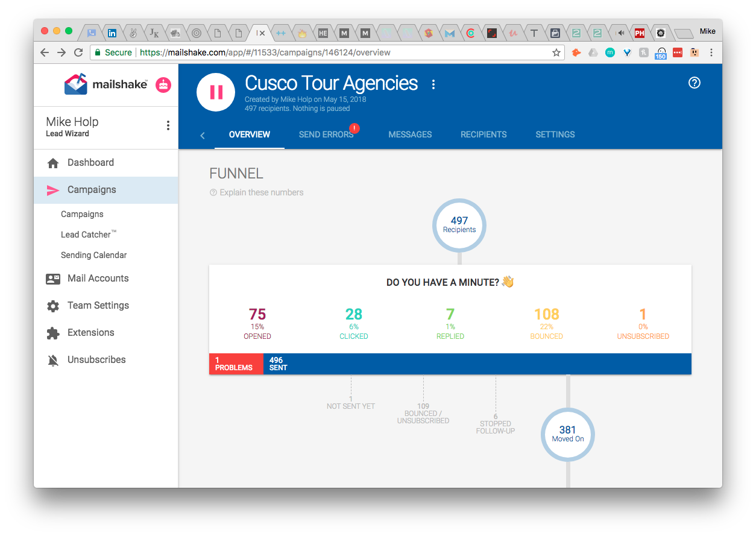The width and height of the screenshot is (756, 536).
Task: Click browser back arrow
Action: click(45, 52)
